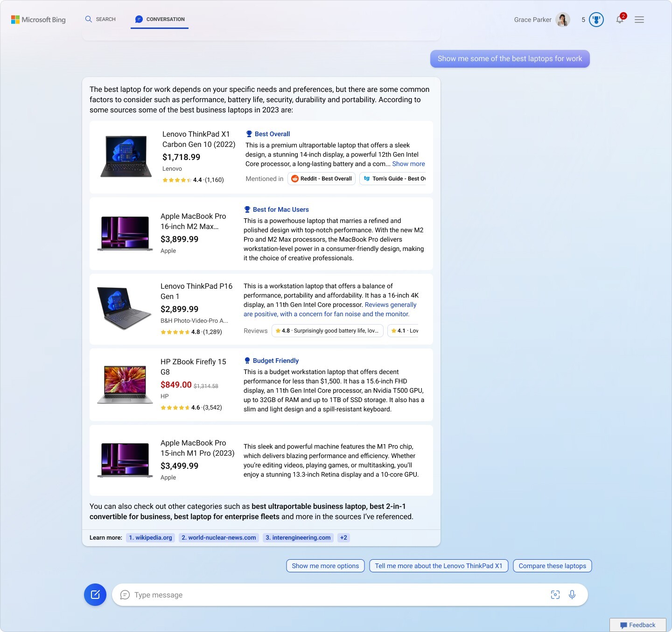Click Tell me more about Lenovo ThinkPad X1
The height and width of the screenshot is (632, 672).
point(439,566)
